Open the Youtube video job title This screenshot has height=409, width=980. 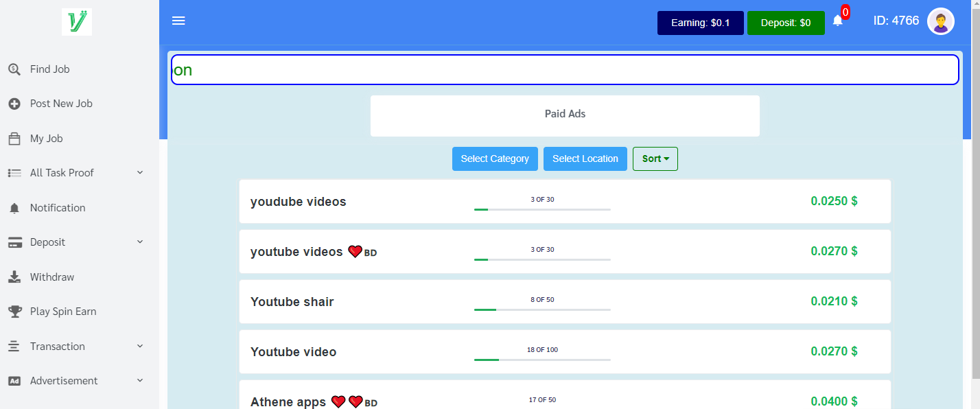294,352
